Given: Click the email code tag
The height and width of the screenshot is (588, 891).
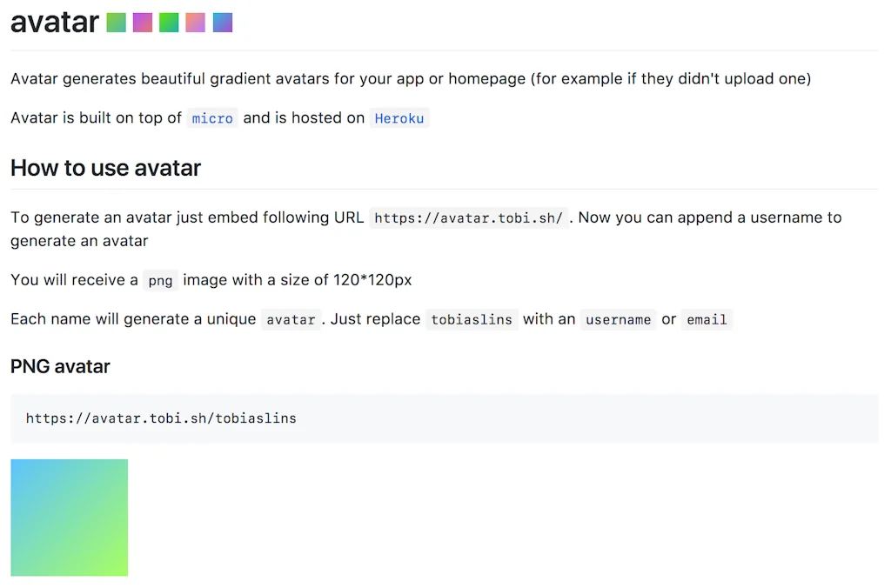Looking at the screenshot, I should click(x=707, y=319).
